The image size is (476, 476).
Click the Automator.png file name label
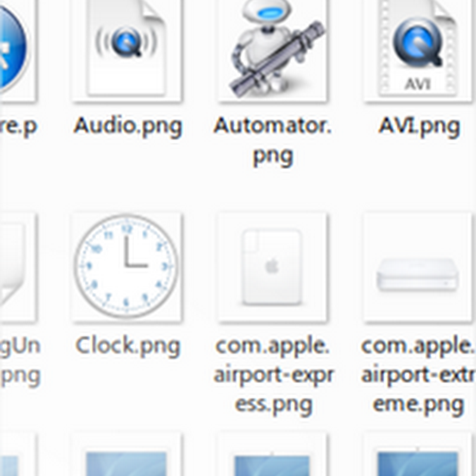(273, 141)
